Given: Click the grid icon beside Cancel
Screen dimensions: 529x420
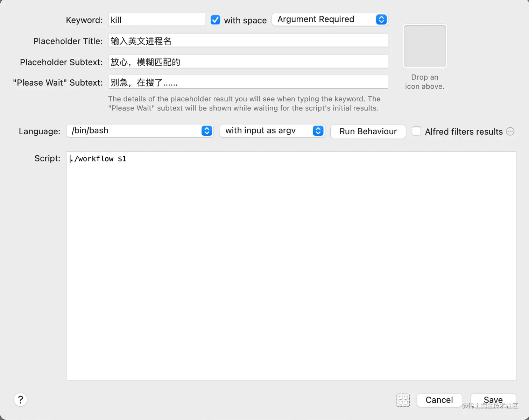Looking at the screenshot, I should point(403,400).
